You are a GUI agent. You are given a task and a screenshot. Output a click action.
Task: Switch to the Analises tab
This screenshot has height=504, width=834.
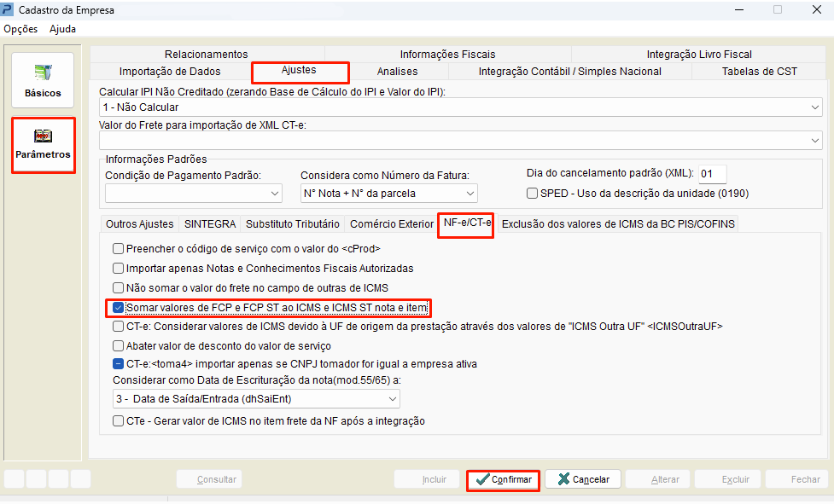click(x=397, y=71)
